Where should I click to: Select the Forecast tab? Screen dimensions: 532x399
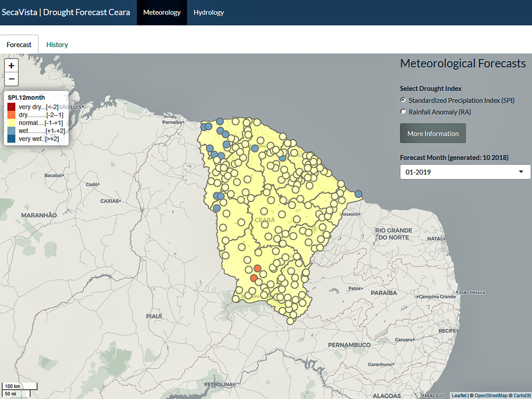pos(19,45)
